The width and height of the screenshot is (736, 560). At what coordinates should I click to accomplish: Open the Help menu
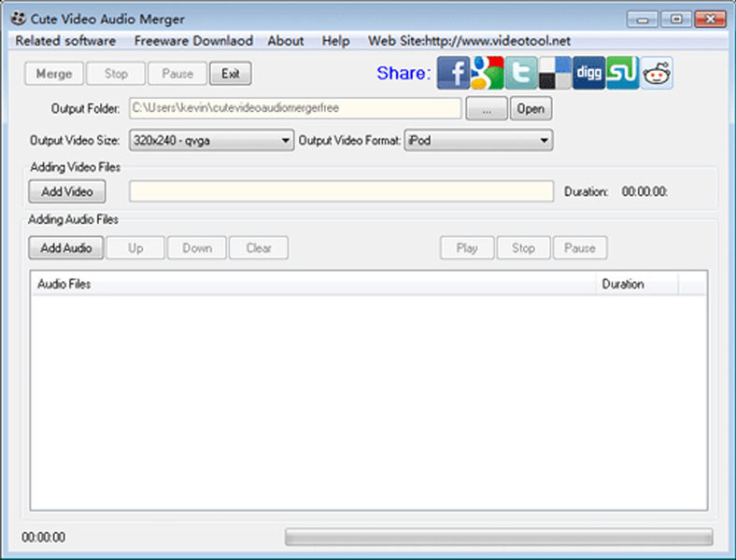[335, 41]
